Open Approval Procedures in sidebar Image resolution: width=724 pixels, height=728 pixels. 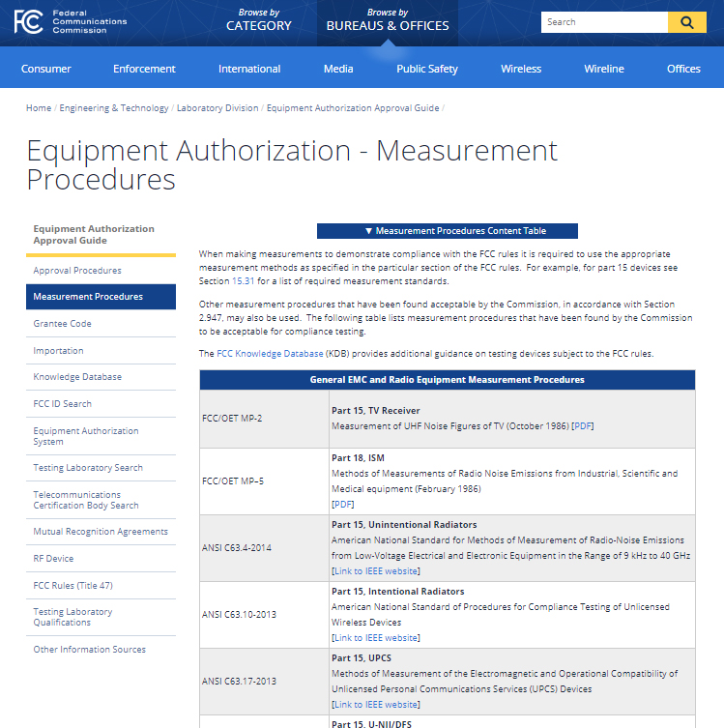tap(77, 270)
